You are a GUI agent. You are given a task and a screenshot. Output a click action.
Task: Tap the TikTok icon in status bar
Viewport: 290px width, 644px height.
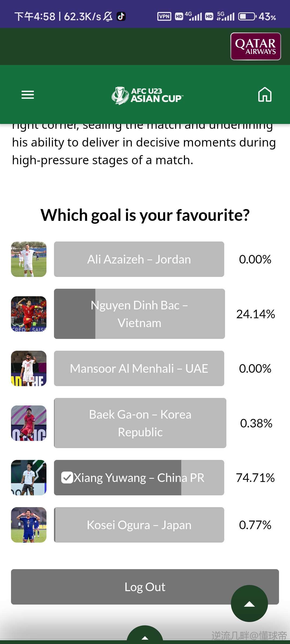[121, 17]
